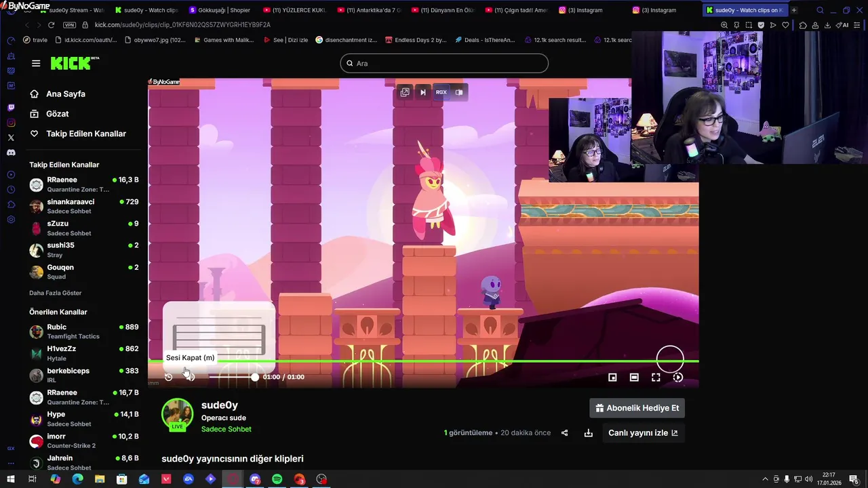This screenshot has width=868, height=488.
Task: Open browser easy setup menu icon
Action: pos(858,25)
